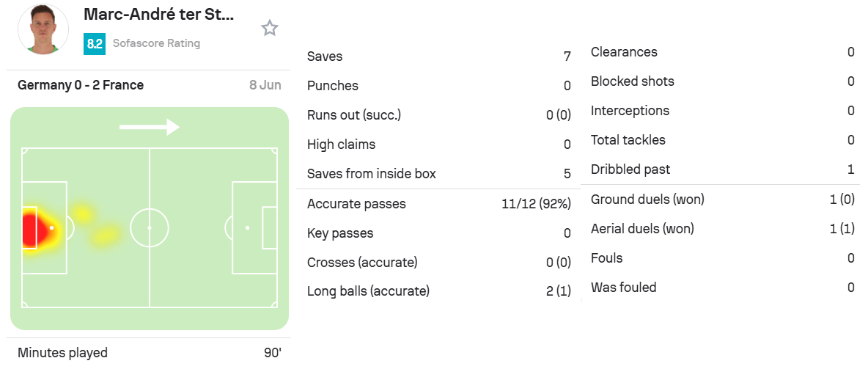The height and width of the screenshot is (369, 868).
Task: Select the Saves statistic row
Action: 438,56
